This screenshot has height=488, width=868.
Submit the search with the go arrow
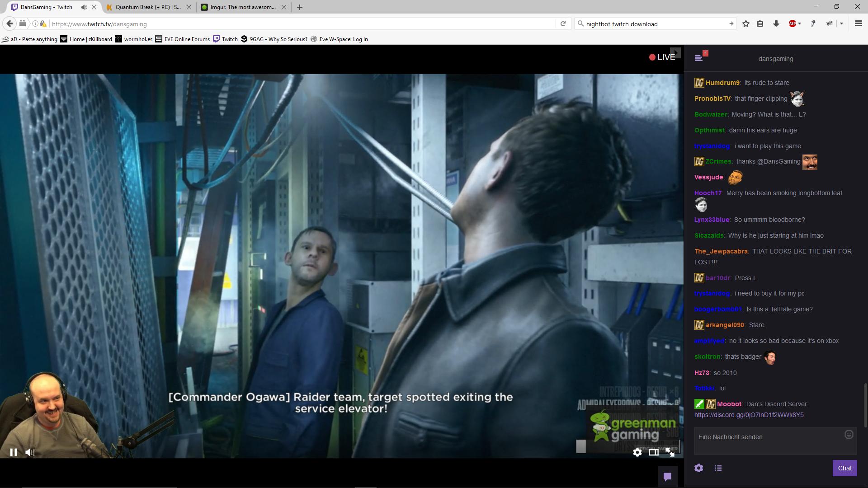pos(731,24)
